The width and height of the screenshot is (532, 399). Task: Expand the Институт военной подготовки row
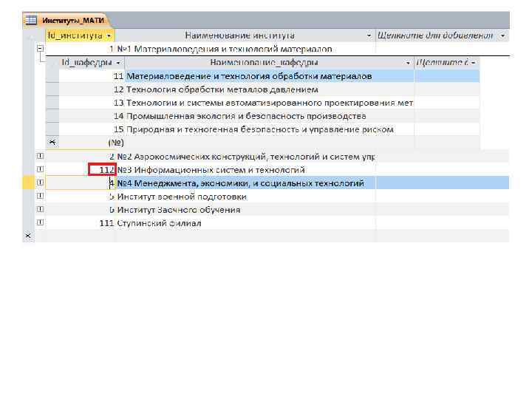[40, 196]
